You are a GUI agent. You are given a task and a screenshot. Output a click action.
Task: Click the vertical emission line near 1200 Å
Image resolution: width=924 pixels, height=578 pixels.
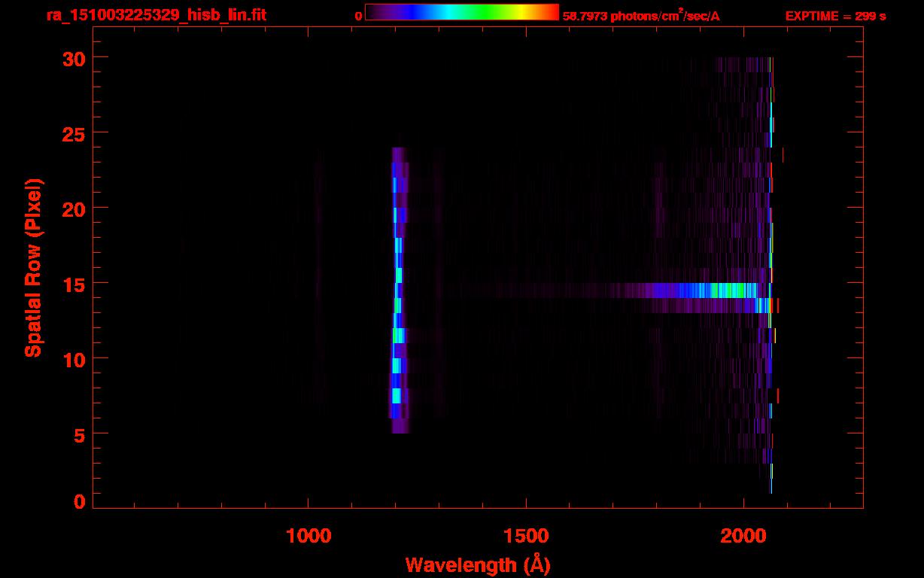[399, 290]
